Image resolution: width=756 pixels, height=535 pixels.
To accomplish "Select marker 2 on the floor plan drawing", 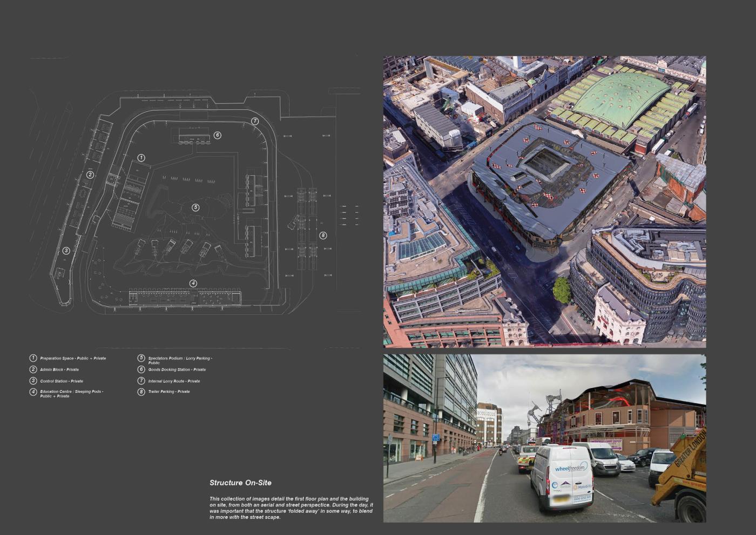I will click(90, 175).
